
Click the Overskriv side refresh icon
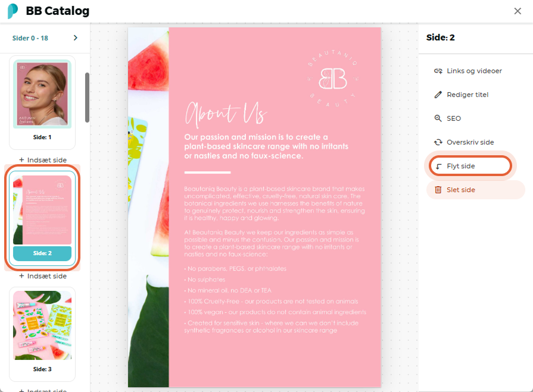click(438, 142)
